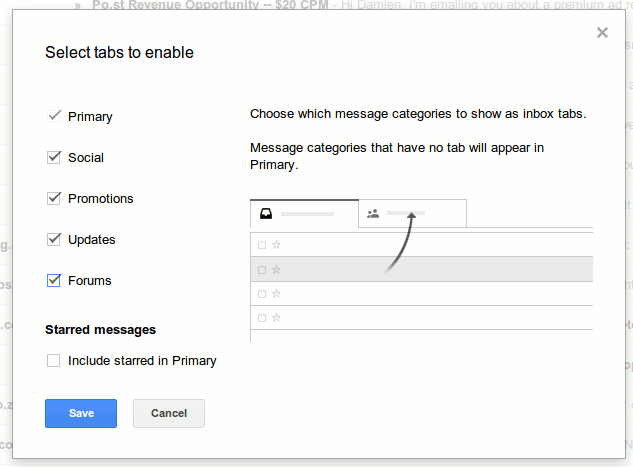Click the inbox tray icon in preview
Screen dimensions: 633x467
coord(265,214)
